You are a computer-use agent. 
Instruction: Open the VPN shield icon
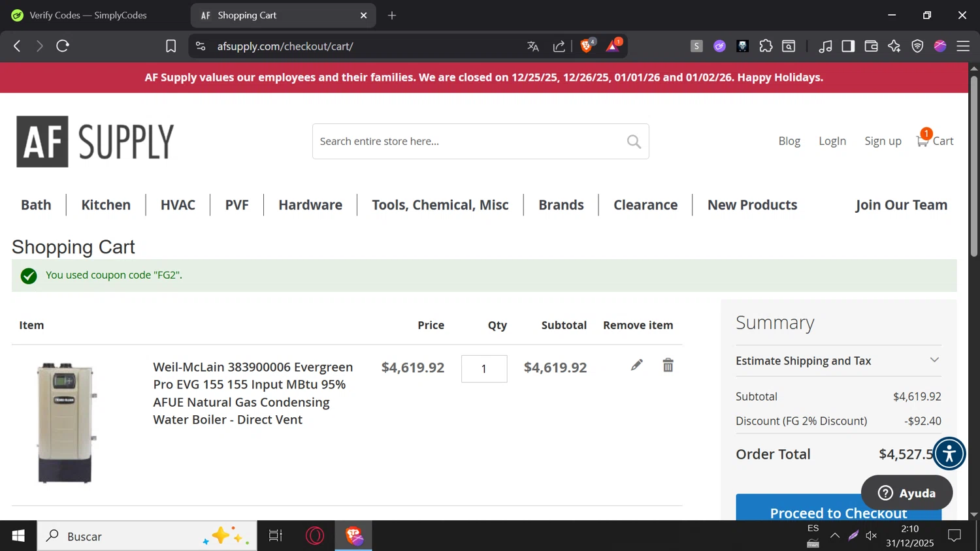pyautogui.click(x=917, y=46)
